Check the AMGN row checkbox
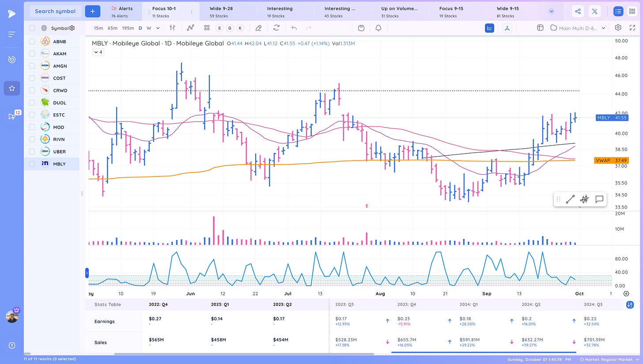 [x=32, y=66]
